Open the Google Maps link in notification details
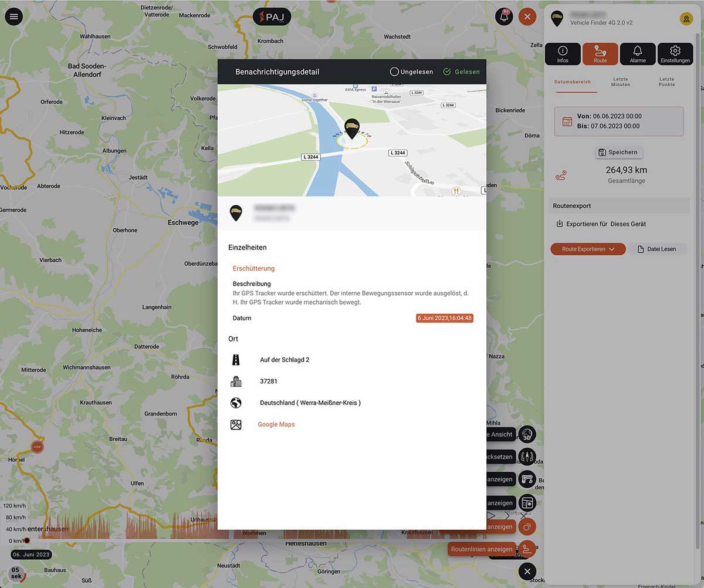 point(276,424)
